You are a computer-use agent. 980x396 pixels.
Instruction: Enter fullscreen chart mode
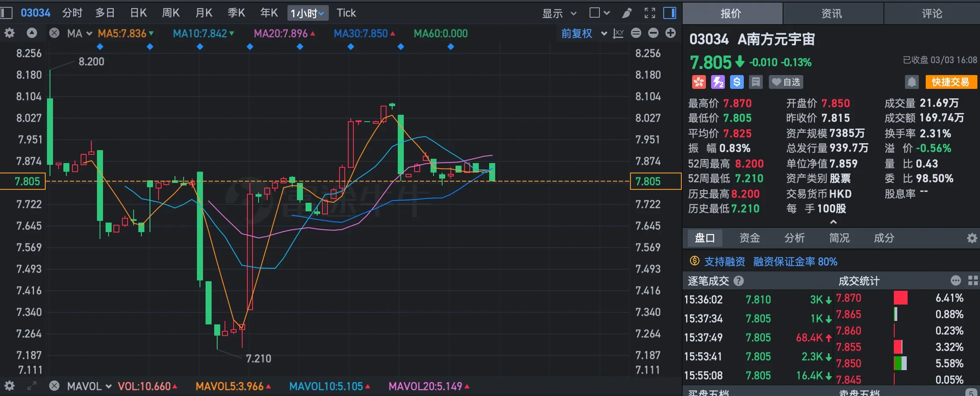(649, 13)
